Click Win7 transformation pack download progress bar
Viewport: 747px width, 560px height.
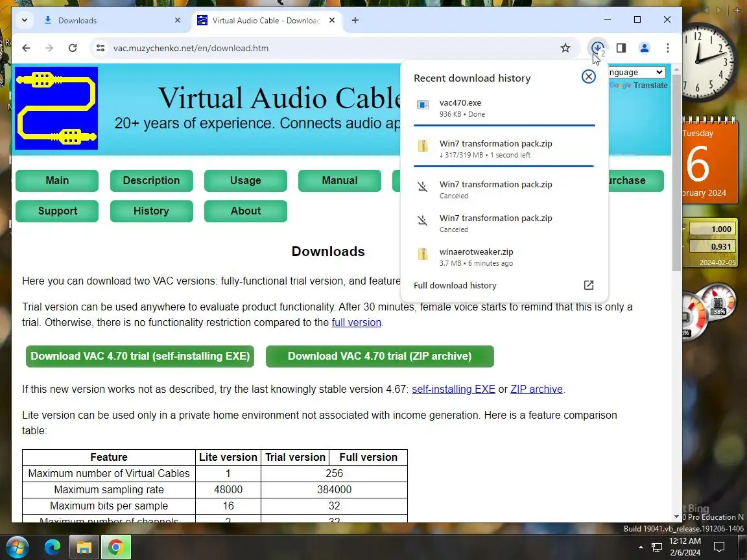coord(504,166)
